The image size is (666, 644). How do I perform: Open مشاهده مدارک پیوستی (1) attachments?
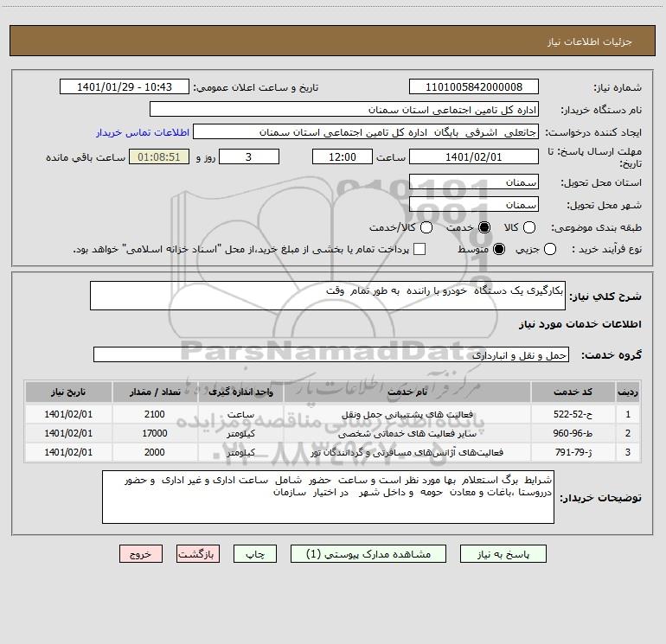368,554
